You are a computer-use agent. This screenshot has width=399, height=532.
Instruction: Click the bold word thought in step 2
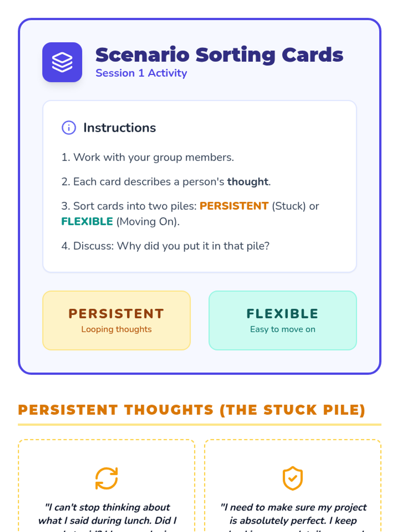pyautogui.click(x=248, y=182)
